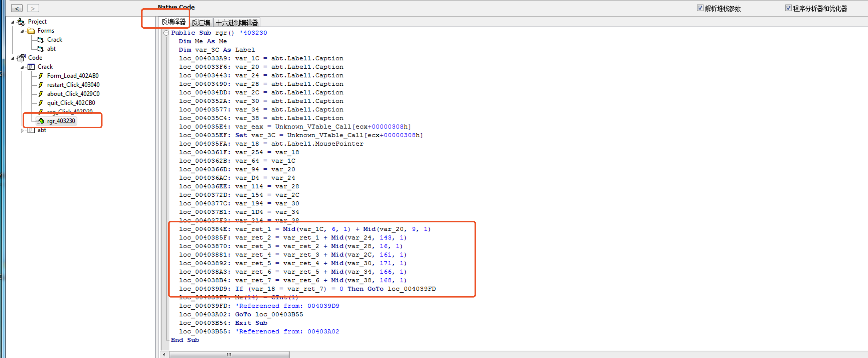The height and width of the screenshot is (358, 868).
Task: Toggle the 解析堆栈参数 checkbox
Action: pyautogui.click(x=700, y=8)
